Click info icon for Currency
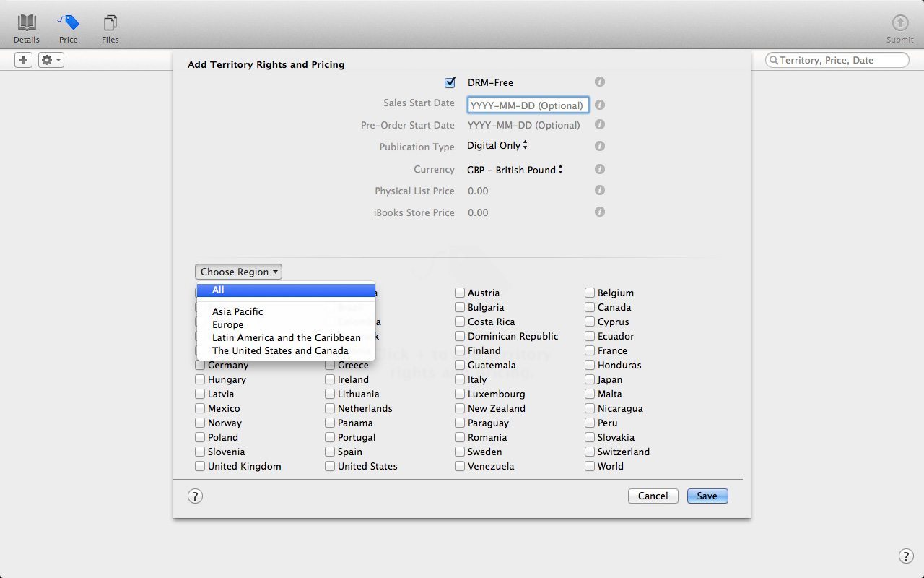Screen dimensions: 924x578 click(x=599, y=169)
